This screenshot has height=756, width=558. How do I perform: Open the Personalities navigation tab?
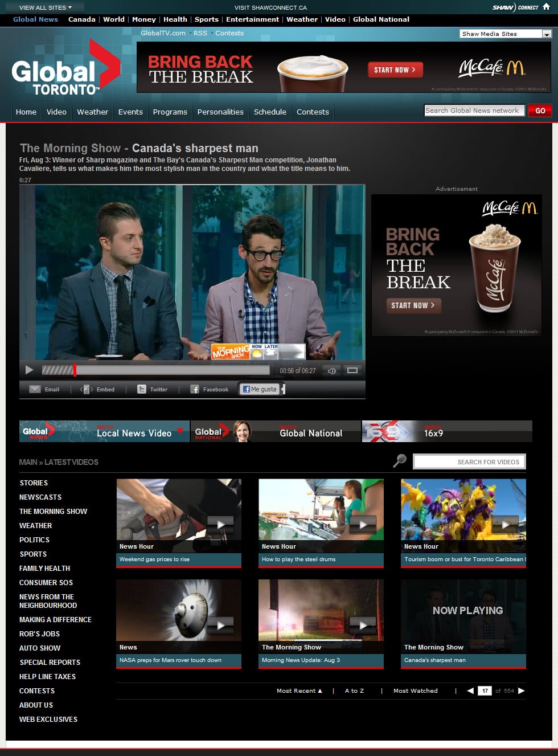[x=220, y=112]
